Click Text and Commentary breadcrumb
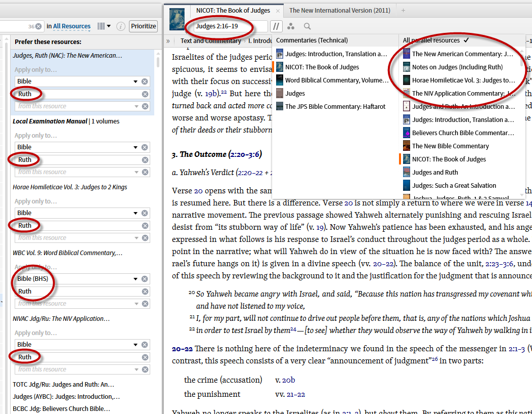532x414 pixels. 210,41
